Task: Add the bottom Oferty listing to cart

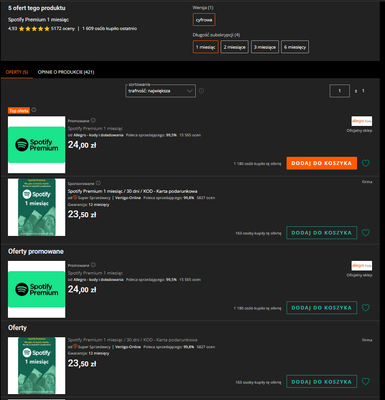Action: click(x=322, y=381)
